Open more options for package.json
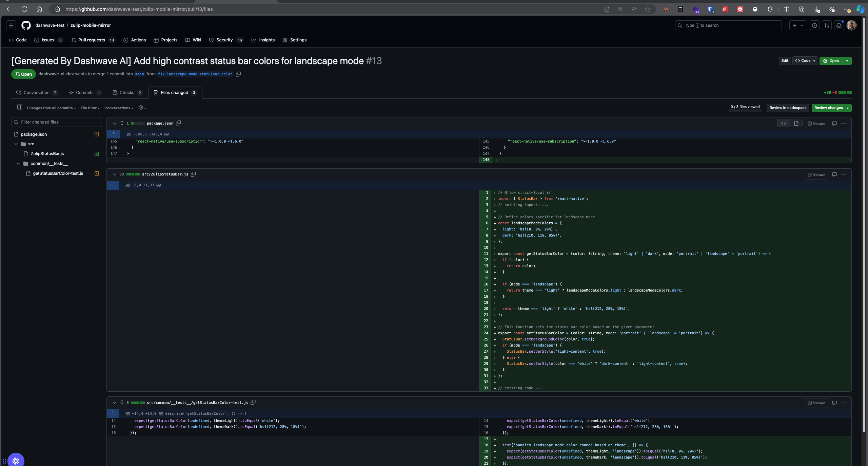Screen dimensions: 868x466 point(844,124)
